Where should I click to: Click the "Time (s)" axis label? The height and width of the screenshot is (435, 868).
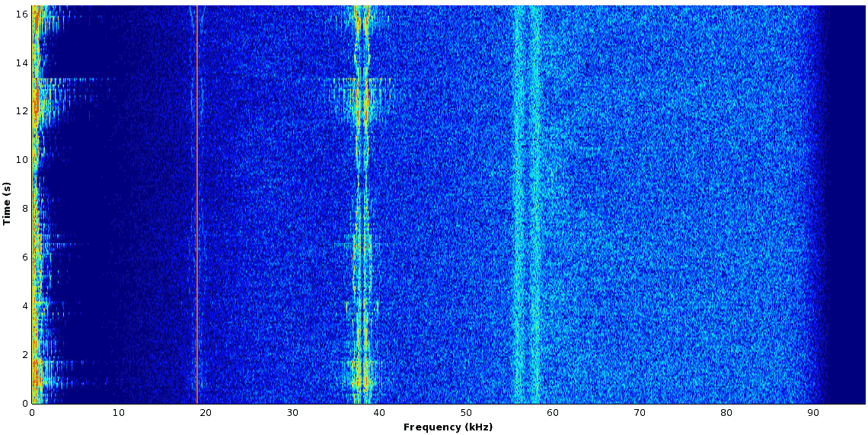[x=7, y=203]
